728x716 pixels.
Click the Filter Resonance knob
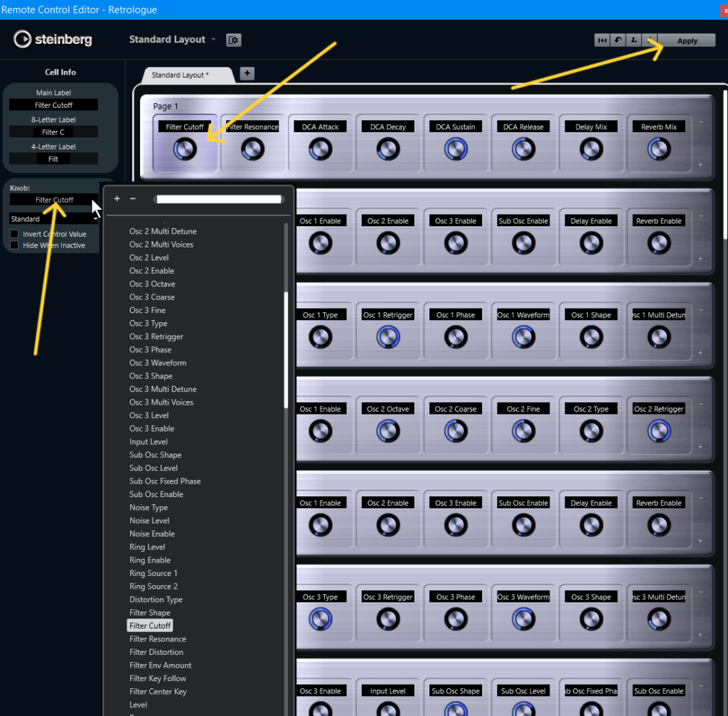click(x=252, y=149)
